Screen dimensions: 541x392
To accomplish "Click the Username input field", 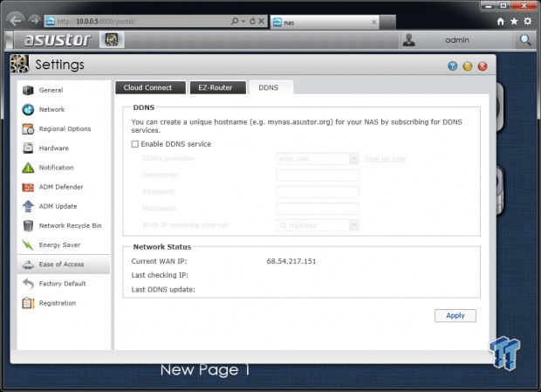I will (x=318, y=175).
